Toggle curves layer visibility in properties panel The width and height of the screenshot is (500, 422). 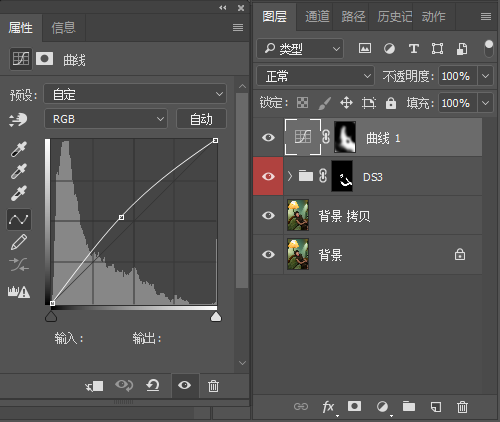pos(184,386)
